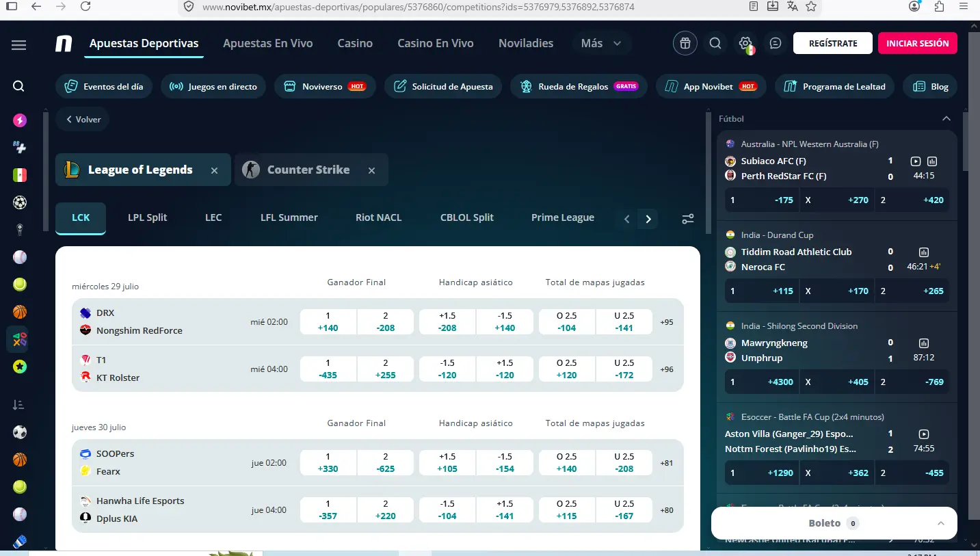Viewport: 980px width, 556px height.
Task: Open the gift promotions icon in header
Action: click(x=685, y=43)
